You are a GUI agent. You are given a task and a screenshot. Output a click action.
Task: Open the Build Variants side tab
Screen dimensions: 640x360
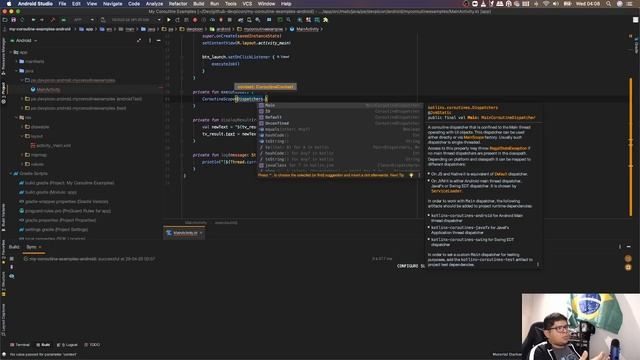4,218
